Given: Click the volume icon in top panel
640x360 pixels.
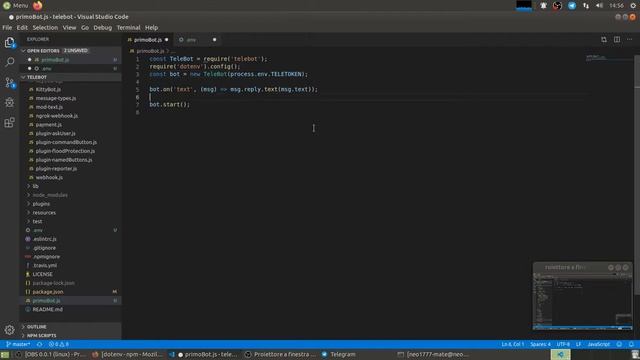Looking at the screenshot, I should point(599,5).
